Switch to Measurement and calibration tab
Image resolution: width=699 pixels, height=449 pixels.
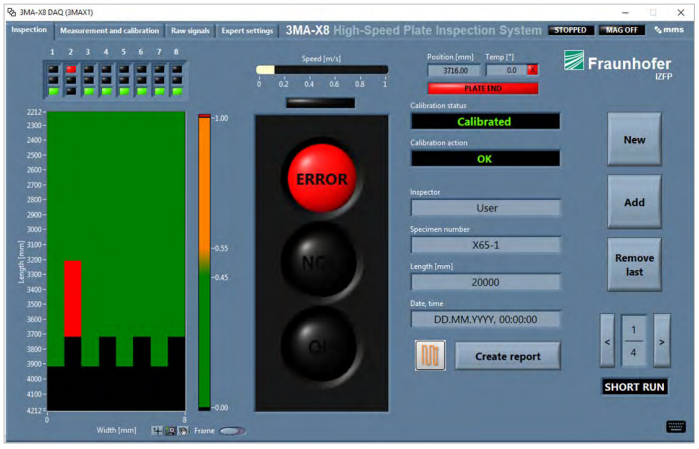point(109,31)
